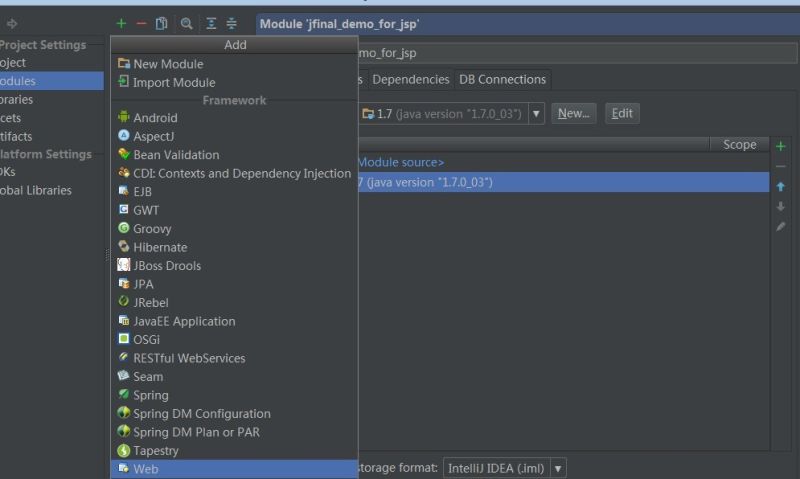Image resolution: width=800 pixels, height=479 pixels.
Task: Select the java version 1.7.0_03 dependency row
Action: (x=564, y=182)
